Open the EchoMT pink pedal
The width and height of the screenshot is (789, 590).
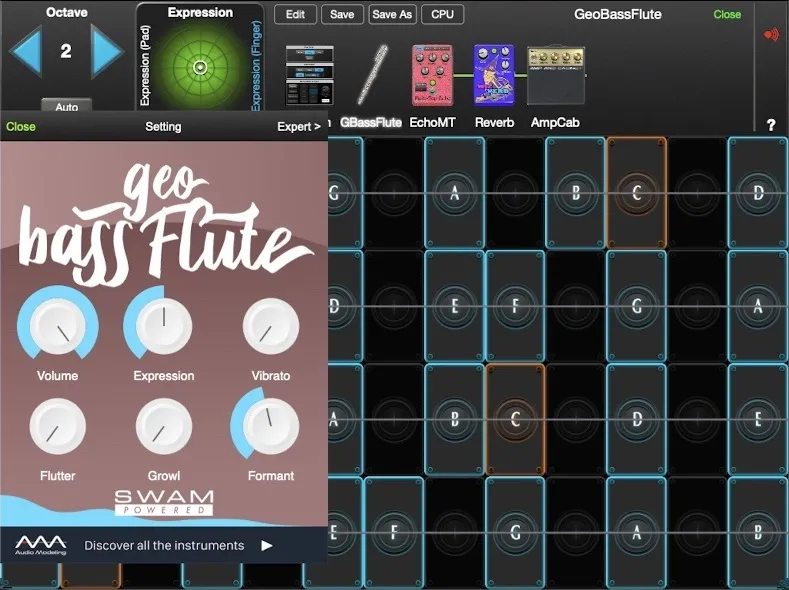tap(432, 75)
